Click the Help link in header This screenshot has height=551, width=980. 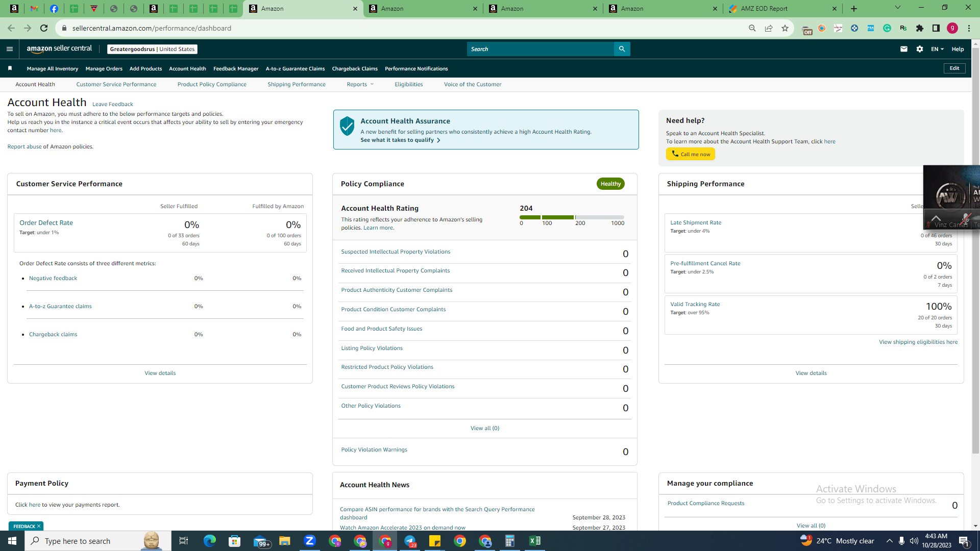[x=958, y=49]
